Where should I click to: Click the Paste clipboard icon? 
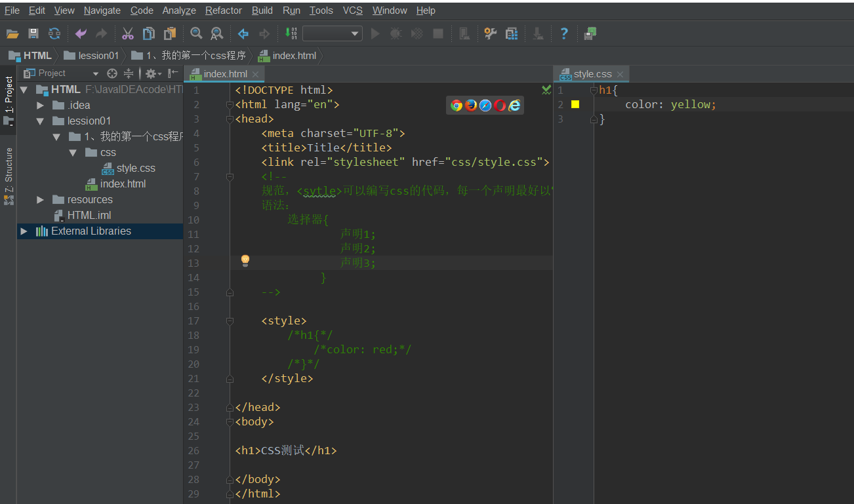click(x=171, y=33)
